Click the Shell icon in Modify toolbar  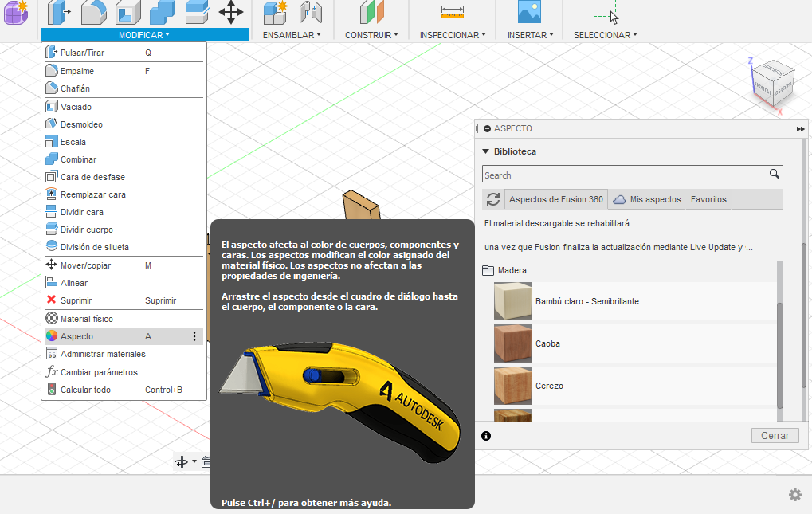click(128, 12)
